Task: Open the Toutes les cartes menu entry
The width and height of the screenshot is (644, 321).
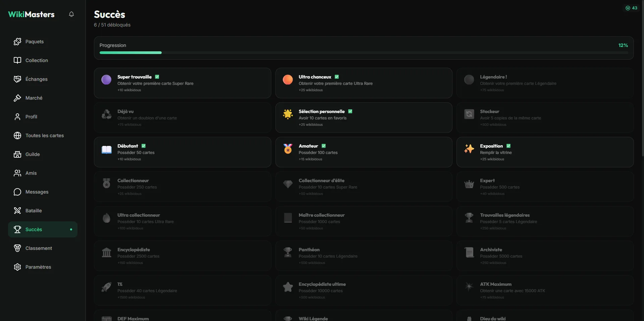Action: [43, 136]
